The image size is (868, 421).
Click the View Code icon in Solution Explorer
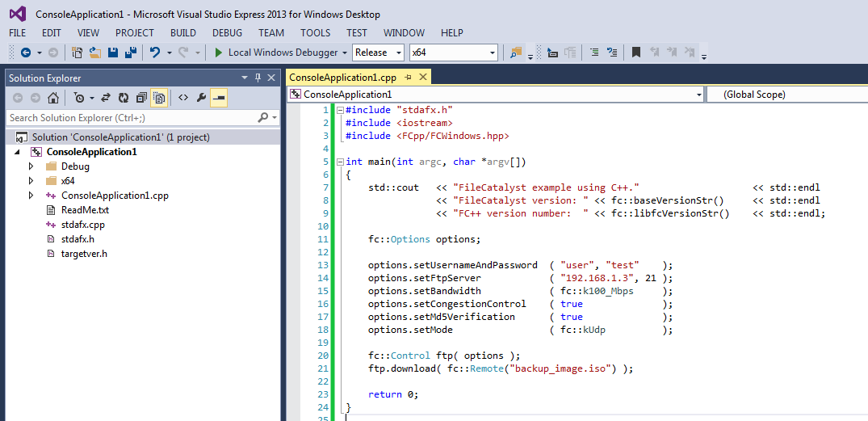[x=183, y=98]
